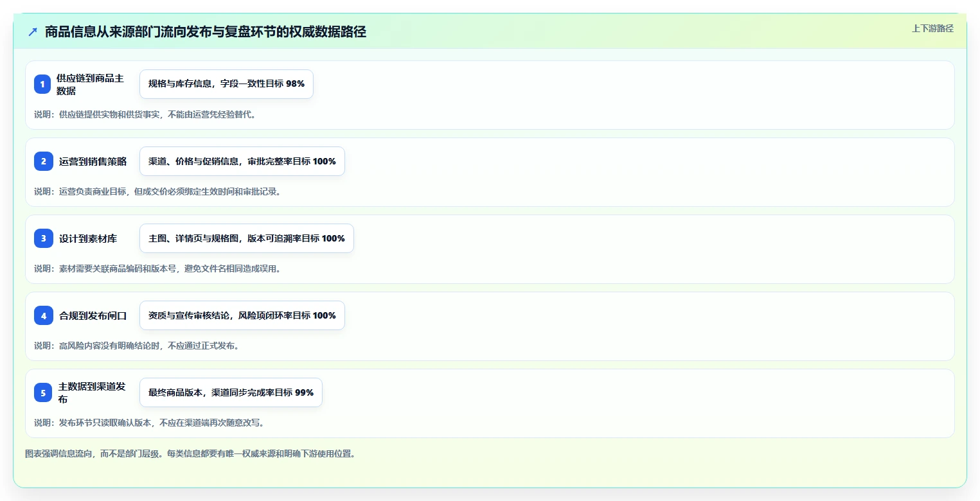Click the note about 发布环节只读取确认版本
The width and height of the screenshot is (980, 501).
[149, 423]
